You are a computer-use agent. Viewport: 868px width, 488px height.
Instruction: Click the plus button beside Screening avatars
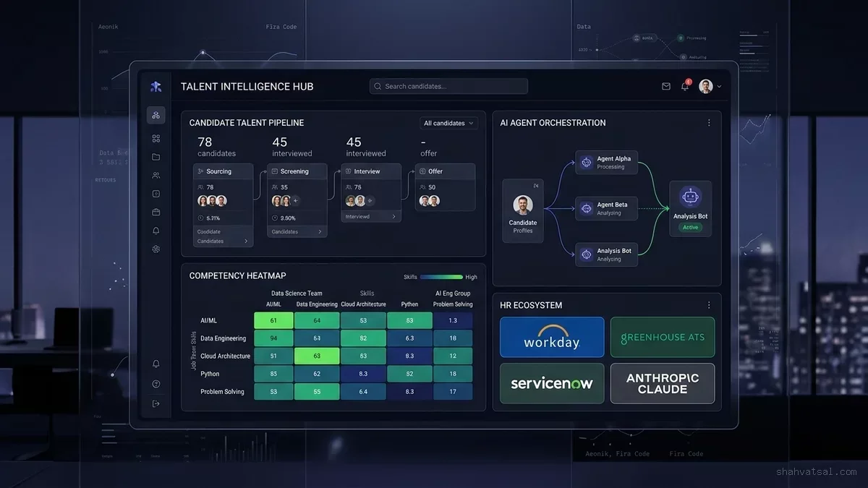pyautogui.click(x=295, y=201)
